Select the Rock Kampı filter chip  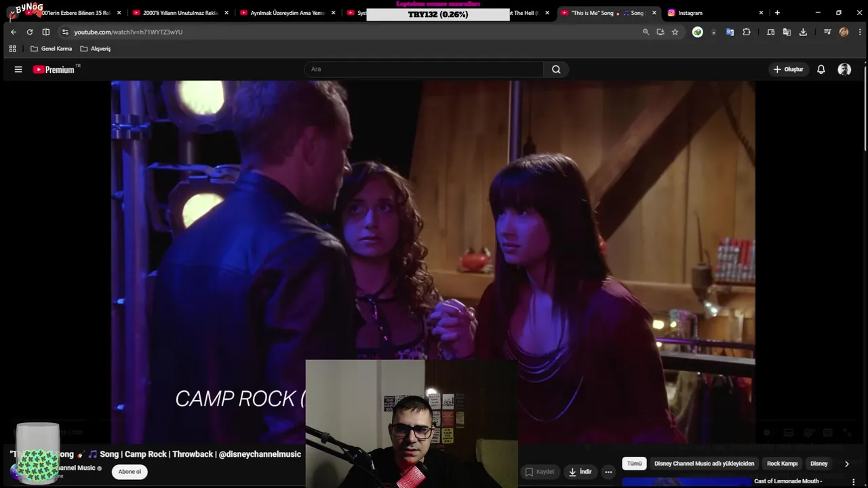pyautogui.click(x=782, y=464)
